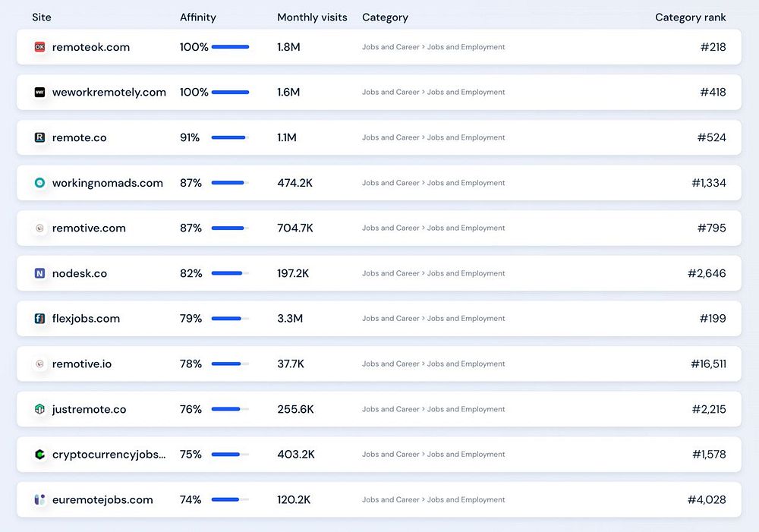Click the 704.7K monthly visits value
This screenshot has width=759, height=532.
click(295, 228)
